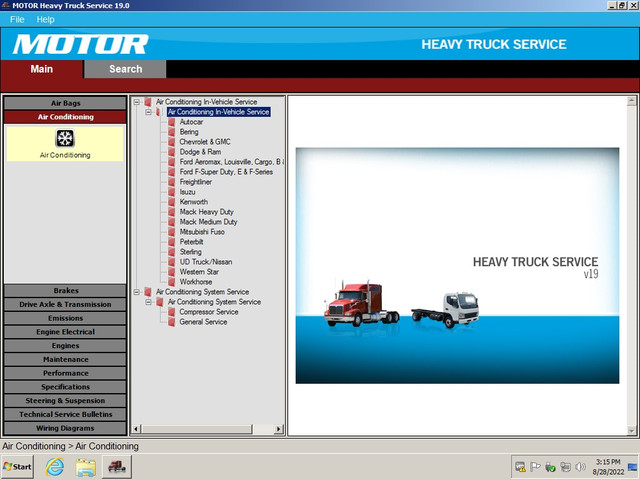Collapse the top Air Conditioning System Service node
The image size is (640, 480).
point(137,292)
